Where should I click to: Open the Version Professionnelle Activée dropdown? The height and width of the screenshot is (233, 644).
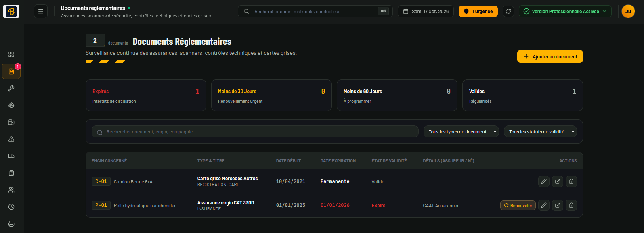pyautogui.click(x=565, y=11)
